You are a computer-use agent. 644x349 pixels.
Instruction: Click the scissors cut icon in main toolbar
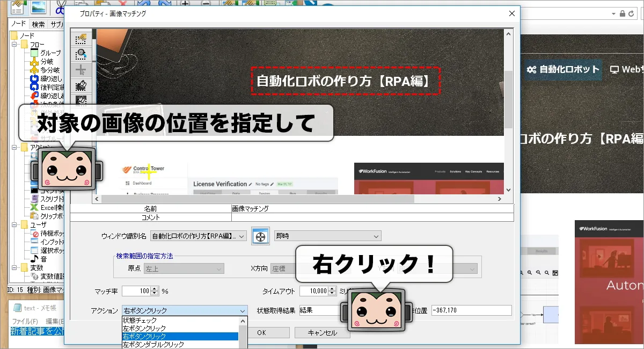pos(60,6)
